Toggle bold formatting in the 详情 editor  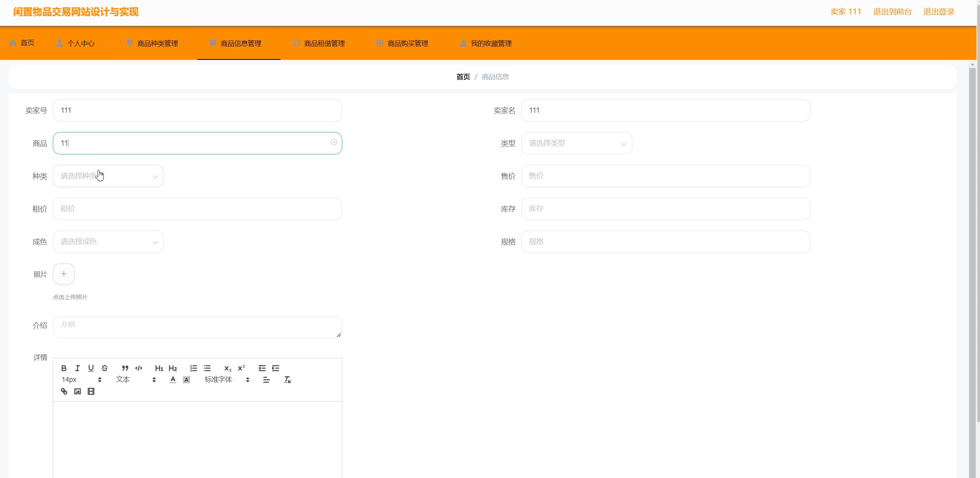64,368
